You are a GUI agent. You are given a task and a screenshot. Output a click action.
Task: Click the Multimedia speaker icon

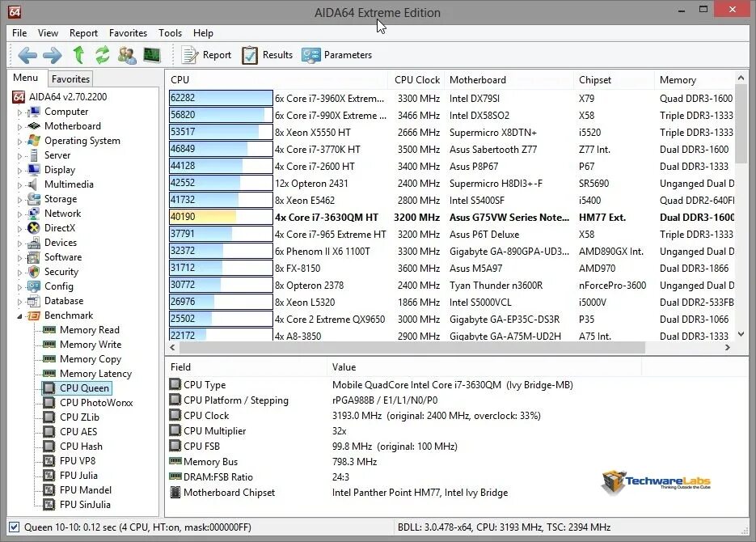(x=33, y=184)
